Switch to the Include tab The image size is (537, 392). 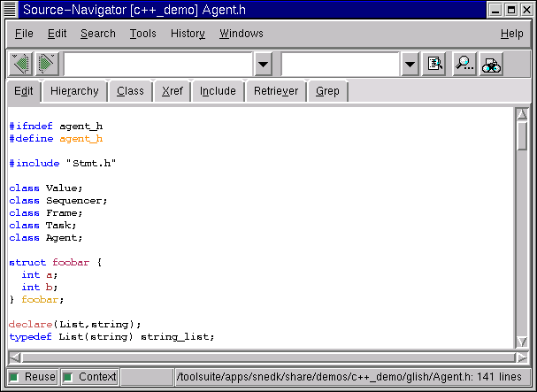coord(218,91)
